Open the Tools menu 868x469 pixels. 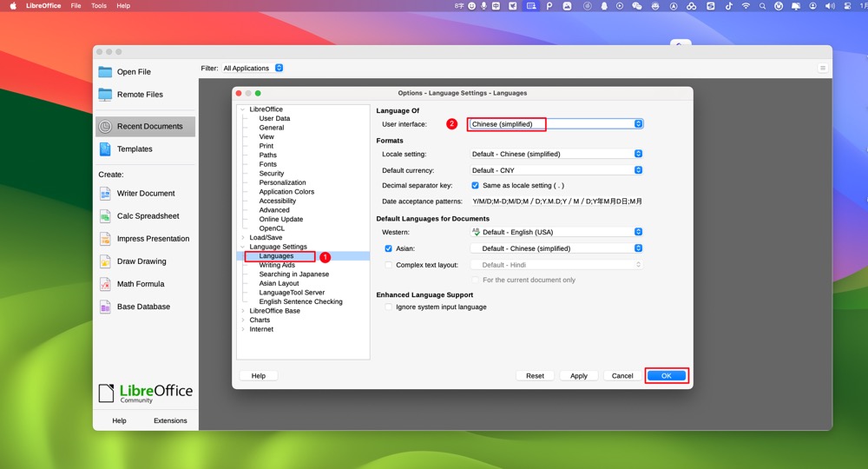99,5
